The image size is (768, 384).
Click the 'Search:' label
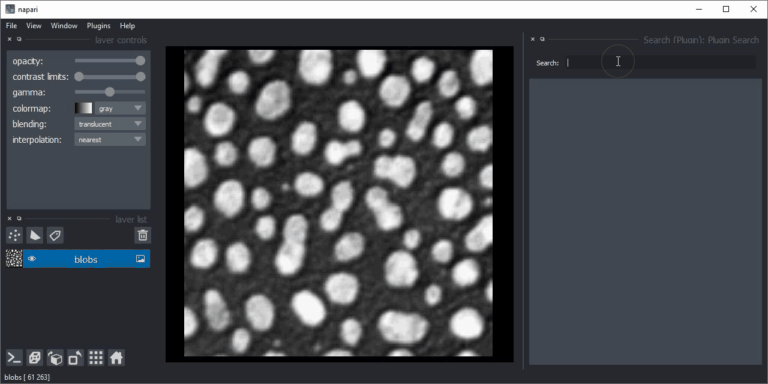pyautogui.click(x=547, y=63)
